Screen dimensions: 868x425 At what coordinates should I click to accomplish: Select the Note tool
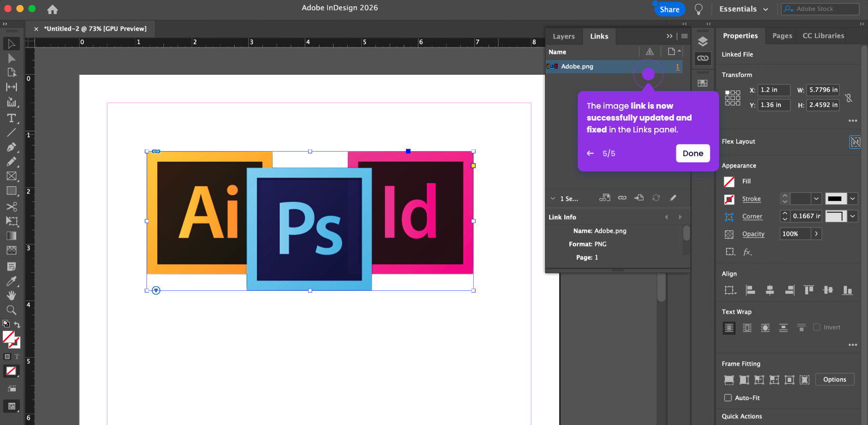point(11,266)
